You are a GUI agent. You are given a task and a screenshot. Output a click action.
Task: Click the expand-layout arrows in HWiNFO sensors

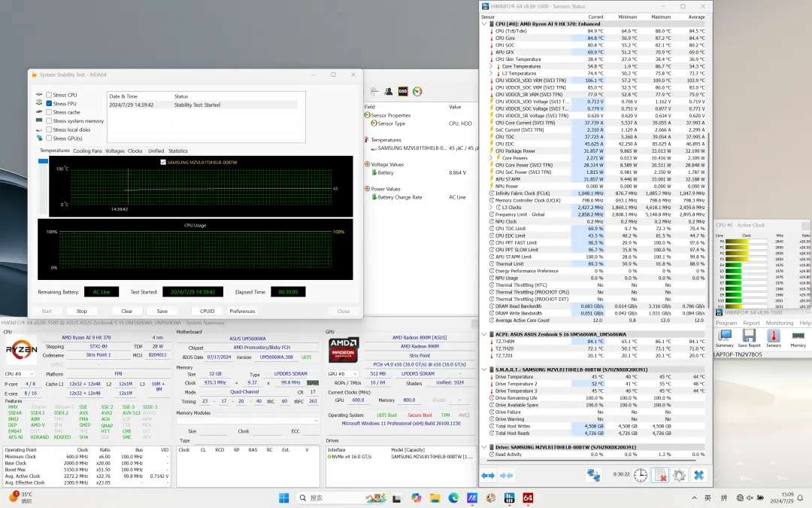click(x=488, y=475)
